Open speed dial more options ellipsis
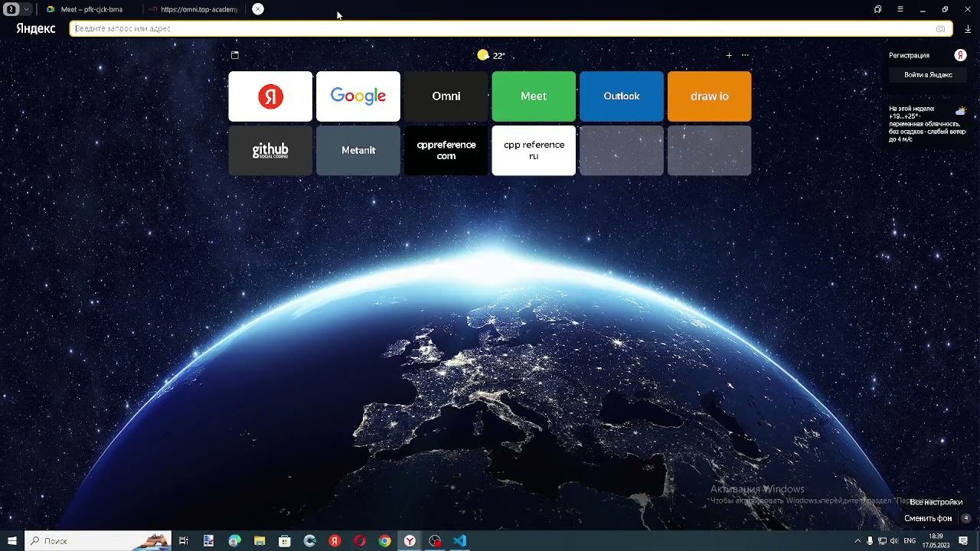 tap(745, 55)
